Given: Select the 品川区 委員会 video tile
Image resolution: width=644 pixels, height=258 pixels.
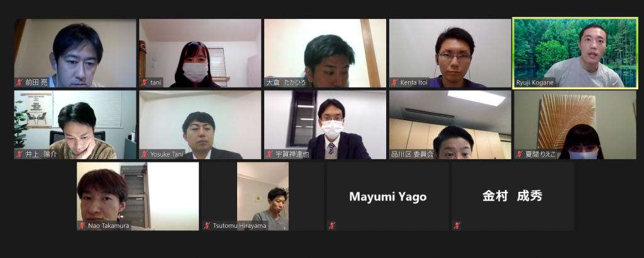Looking at the screenshot, I should point(450,125).
